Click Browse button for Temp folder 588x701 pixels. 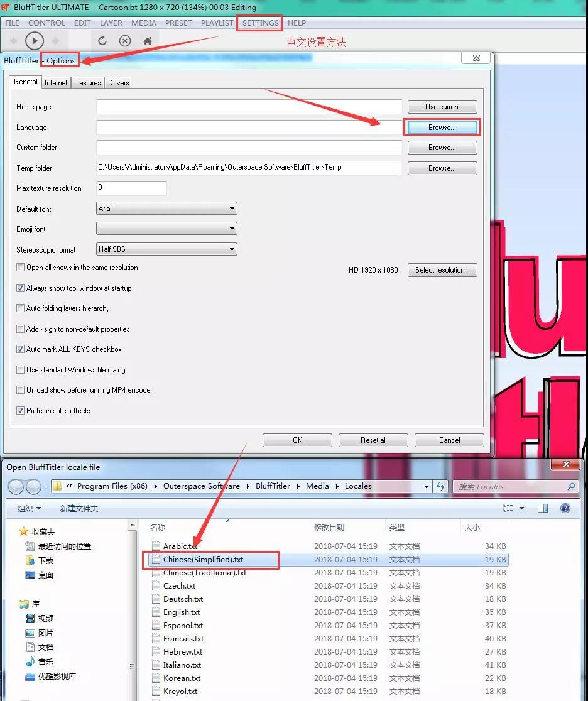pyautogui.click(x=442, y=168)
